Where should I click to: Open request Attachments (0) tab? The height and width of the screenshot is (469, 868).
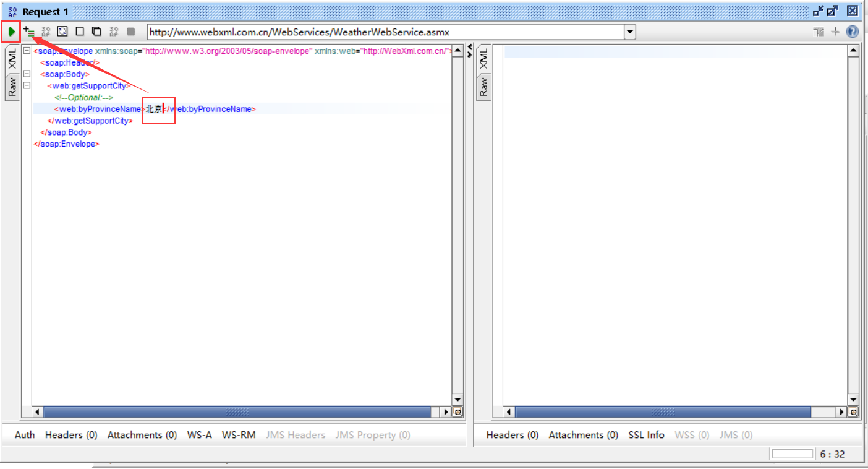pyautogui.click(x=142, y=435)
